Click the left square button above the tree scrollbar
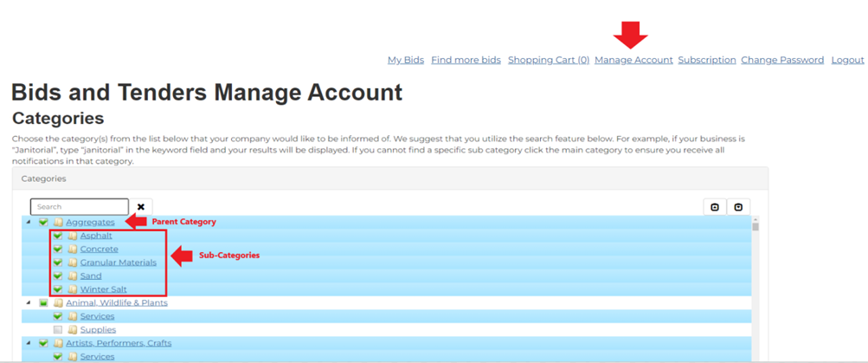Screen dimensions: 868x363 click(x=715, y=207)
